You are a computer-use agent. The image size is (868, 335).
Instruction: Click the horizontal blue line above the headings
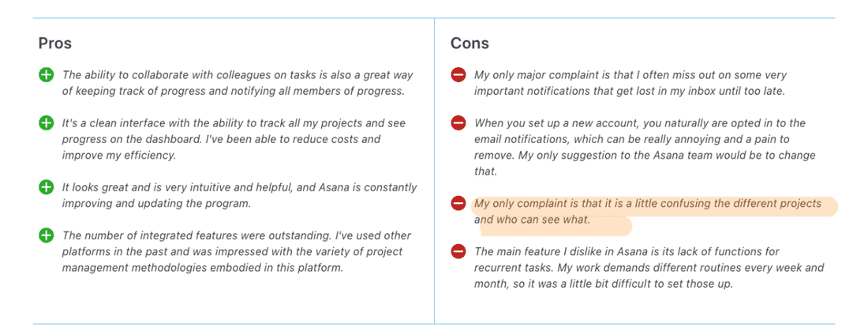[434, 18]
